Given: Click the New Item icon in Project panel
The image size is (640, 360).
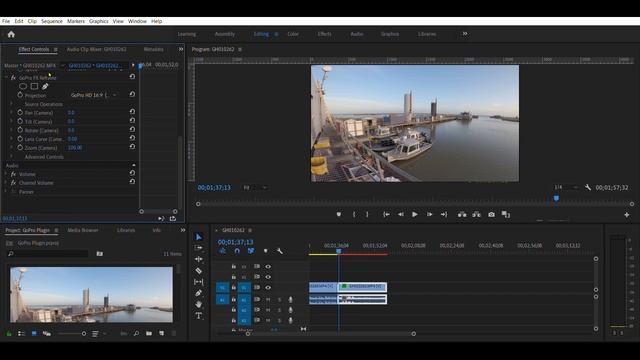Looking at the screenshot, I should point(162,333).
